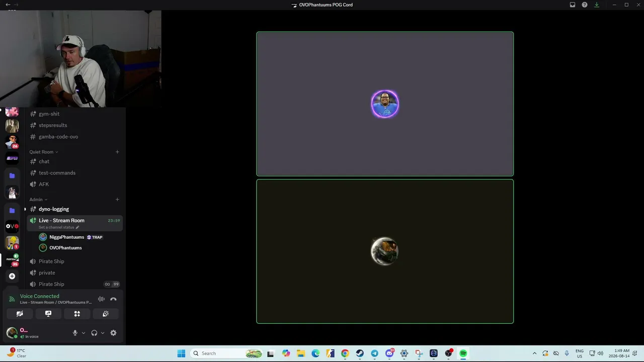Open the Discord help icon
644x362 pixels.
pos(585,5)
